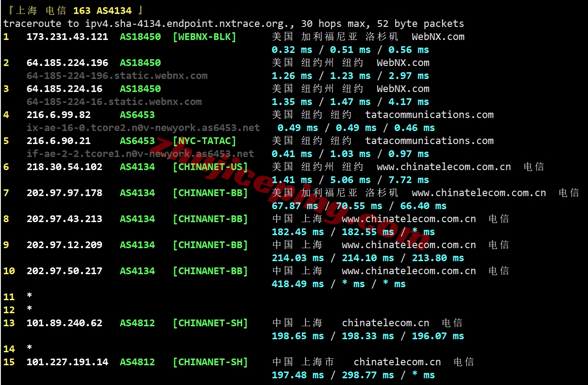Image resolution: width=588 pixels, height=385 pixels.
Task: Click AS4812 on hop 13 row
Action: point(137,323)
